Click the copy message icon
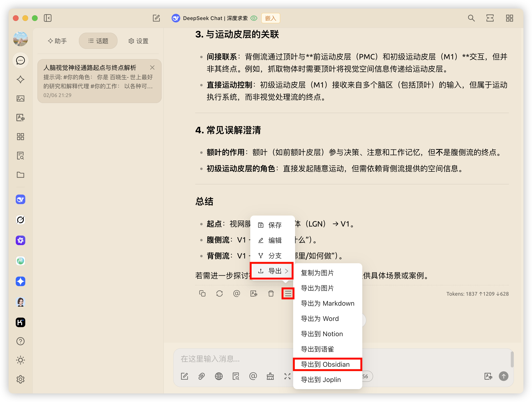The height and width of the screenshot is (402, 532). [202, 294]
